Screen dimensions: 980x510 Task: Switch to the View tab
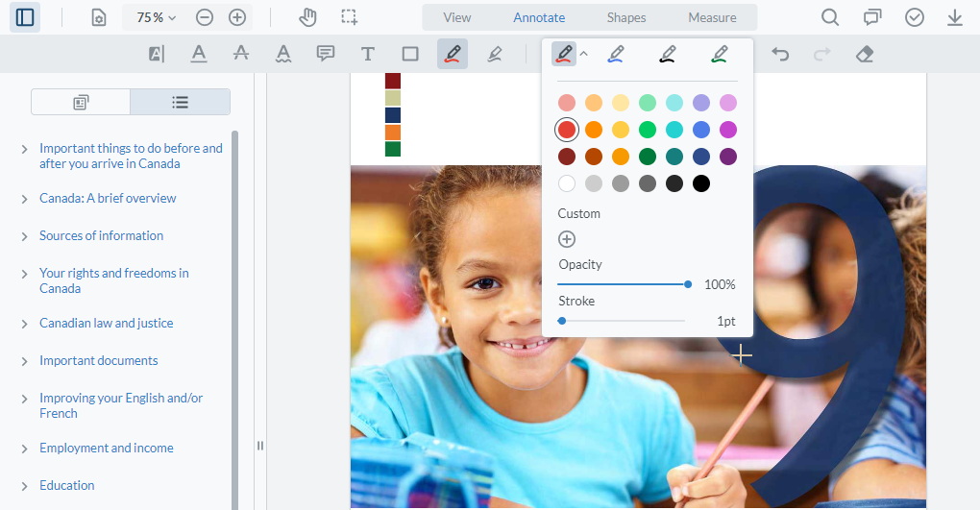coord(457,17)
